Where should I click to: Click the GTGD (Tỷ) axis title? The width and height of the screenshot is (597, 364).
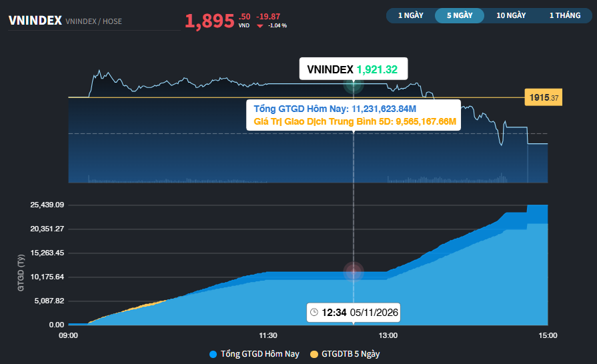click(x=21, y=273)
